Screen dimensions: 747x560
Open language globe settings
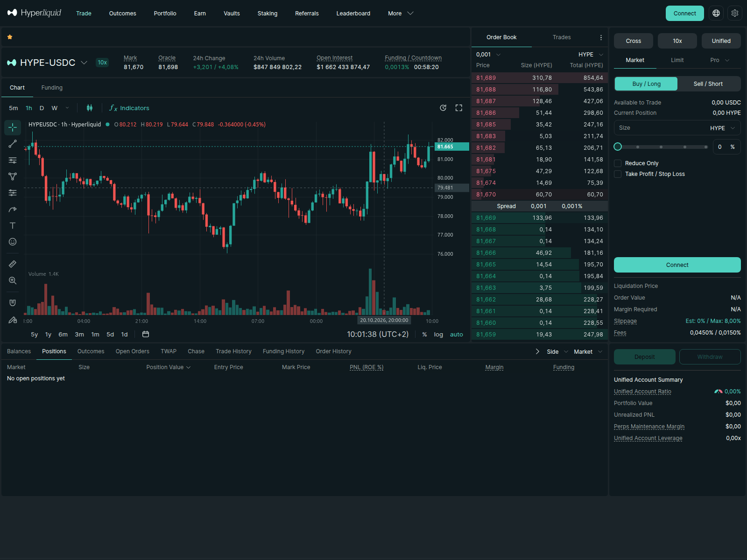pos(716,13)
